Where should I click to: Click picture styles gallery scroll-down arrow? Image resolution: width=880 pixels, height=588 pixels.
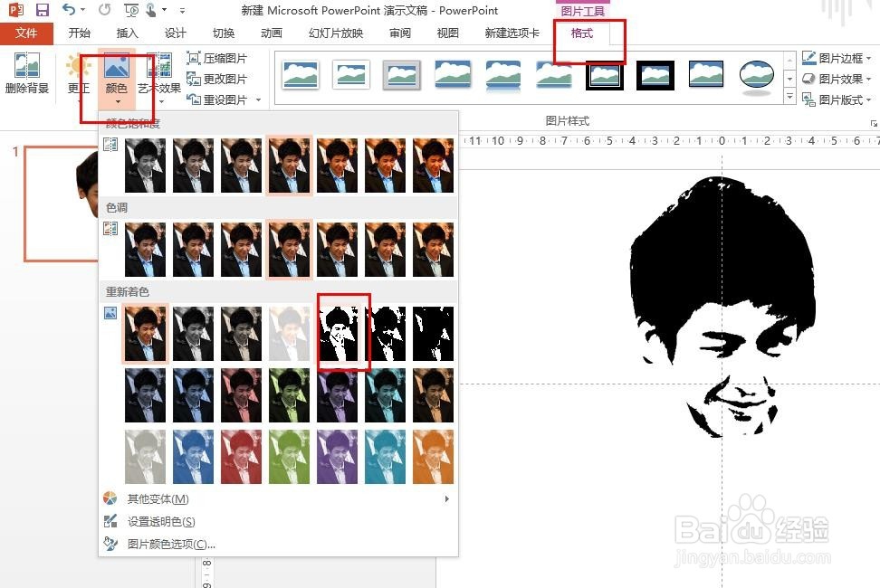(789, 79)
